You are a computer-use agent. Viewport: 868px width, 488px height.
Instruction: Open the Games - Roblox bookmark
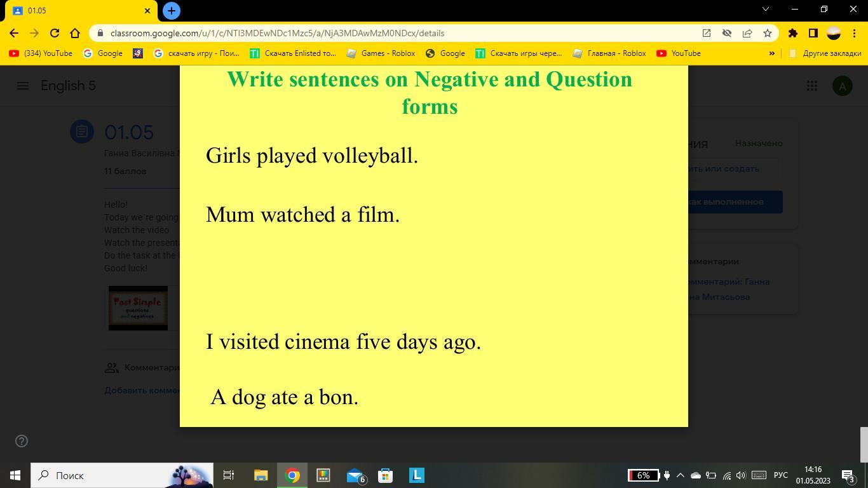(x=381, y=53)
